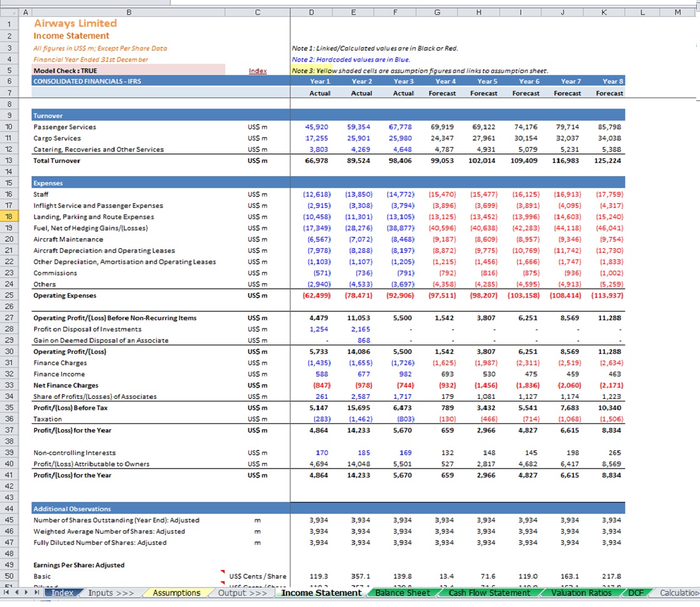This screenshot has width=700, height=607.
Task: Follow the Index hyperlink in row 5
Action: tap(257, 71)
